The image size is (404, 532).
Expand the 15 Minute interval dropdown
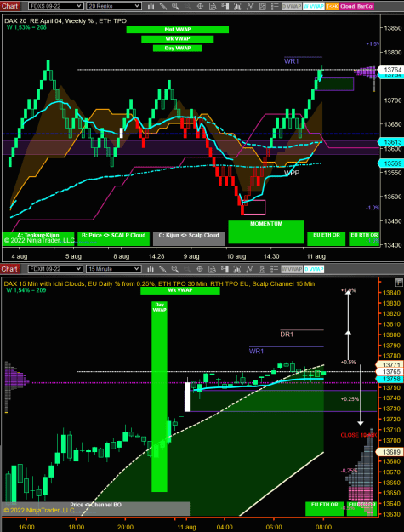113,269
